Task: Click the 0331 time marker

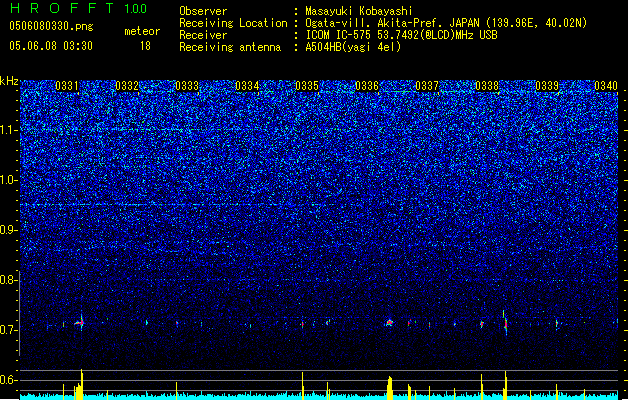Action: (67, 86)
